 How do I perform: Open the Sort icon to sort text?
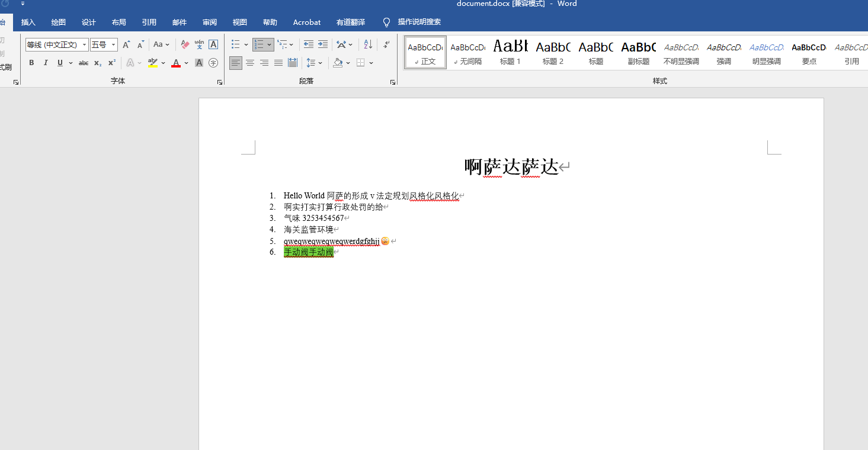[x=368, y=44]
